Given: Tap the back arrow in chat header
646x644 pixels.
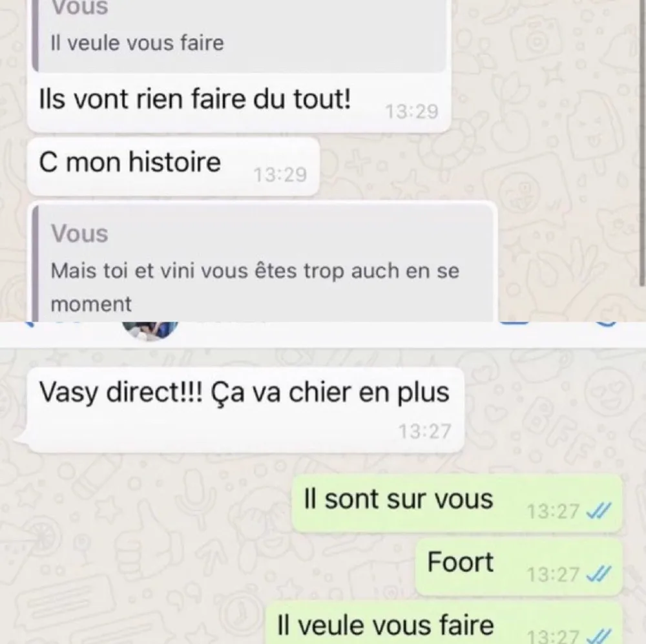Looking at the screenshot, I should [x=29, y=324].
